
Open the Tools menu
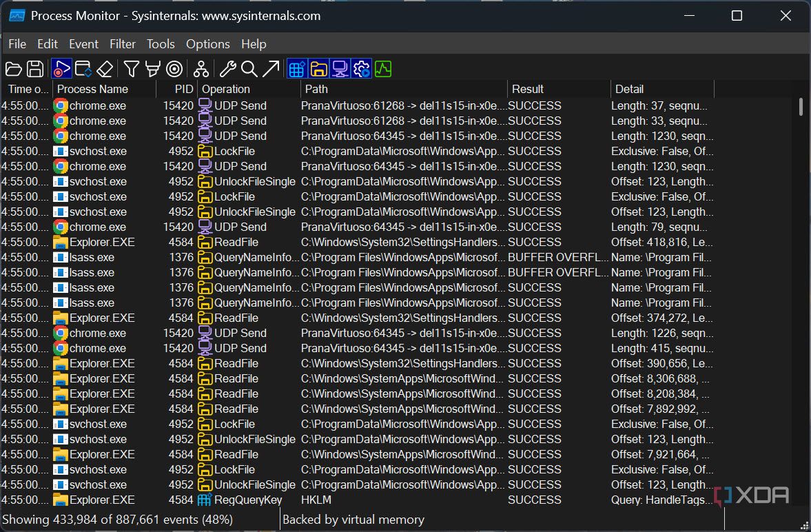(x=161, y=44)
